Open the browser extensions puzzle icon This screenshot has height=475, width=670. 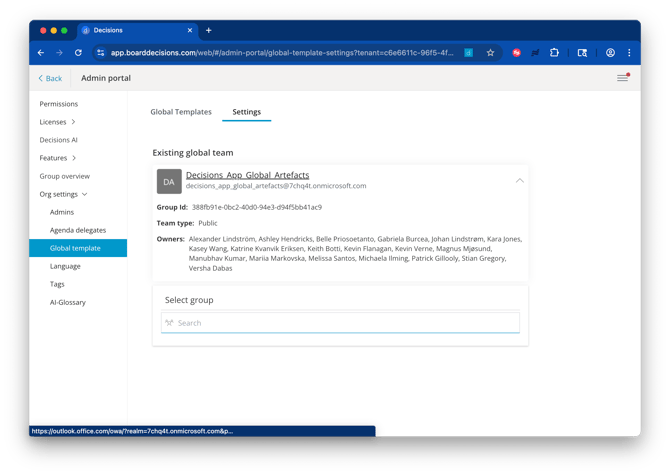(554, 53)
